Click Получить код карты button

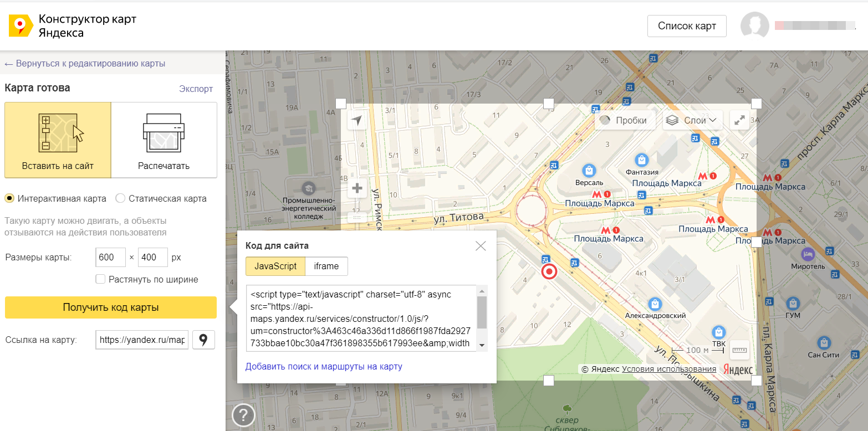(x=111, y=307)
